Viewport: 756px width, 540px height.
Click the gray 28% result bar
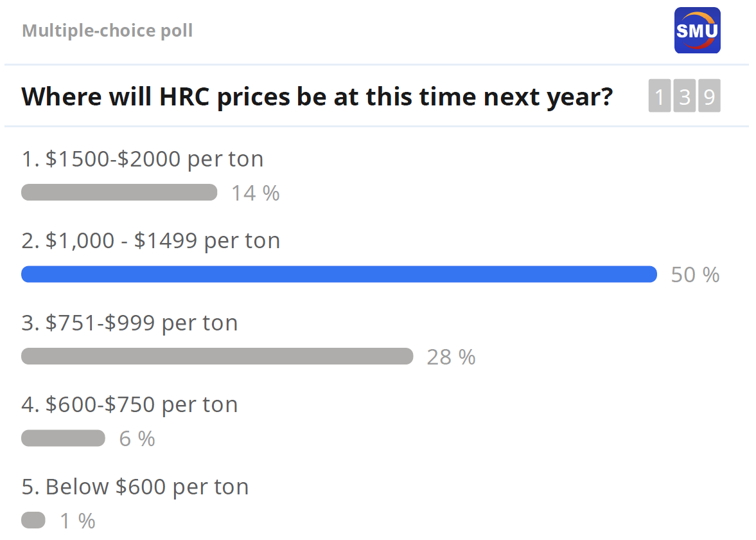click(217, 356)
